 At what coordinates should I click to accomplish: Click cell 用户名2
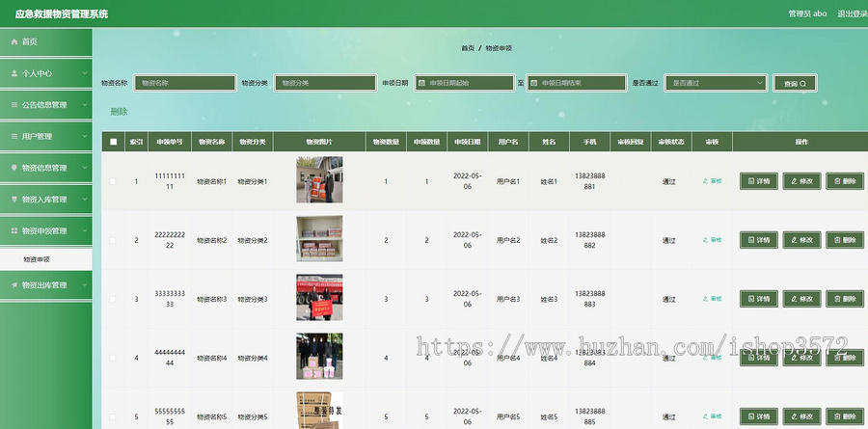[508, 240]
